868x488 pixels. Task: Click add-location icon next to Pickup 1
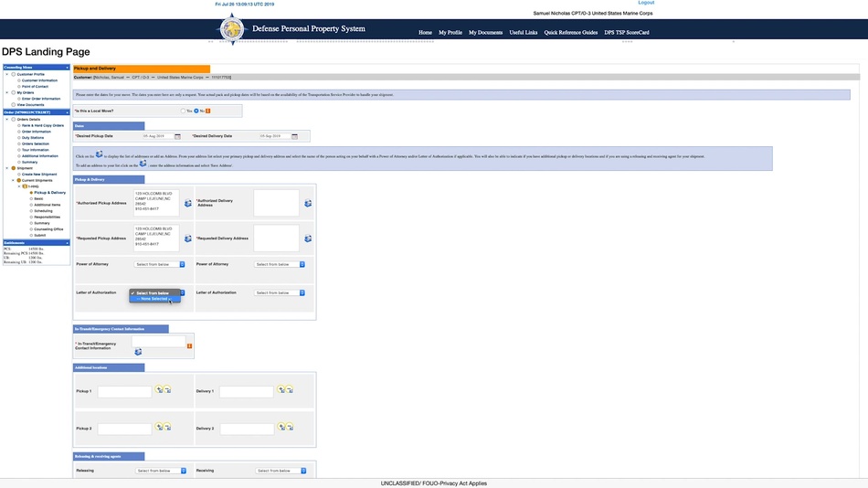tap(159, 389)
